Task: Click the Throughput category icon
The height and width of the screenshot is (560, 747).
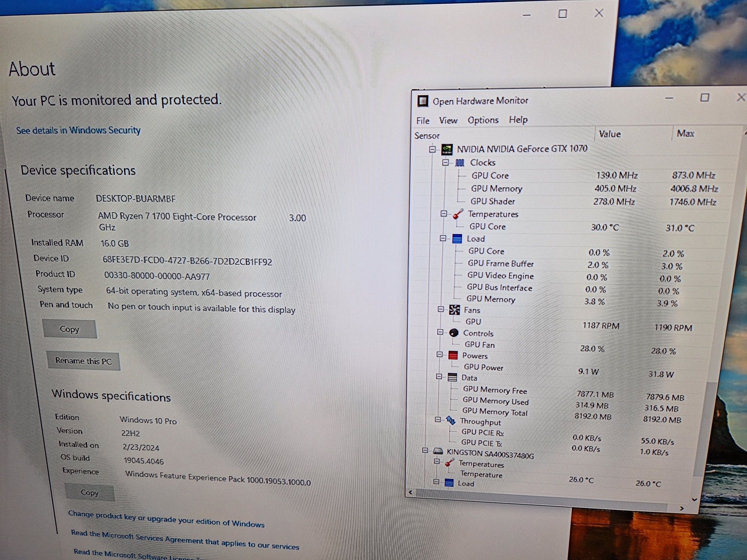Action: (451, 421)
